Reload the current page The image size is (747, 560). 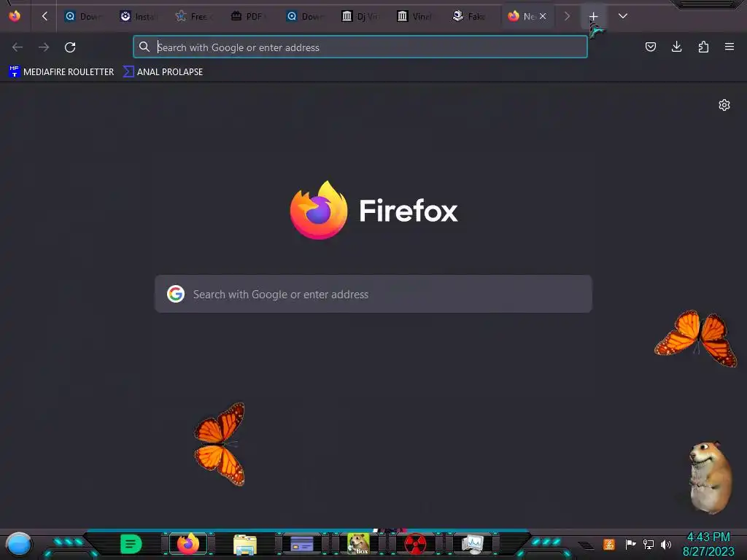tap(70, 47)
